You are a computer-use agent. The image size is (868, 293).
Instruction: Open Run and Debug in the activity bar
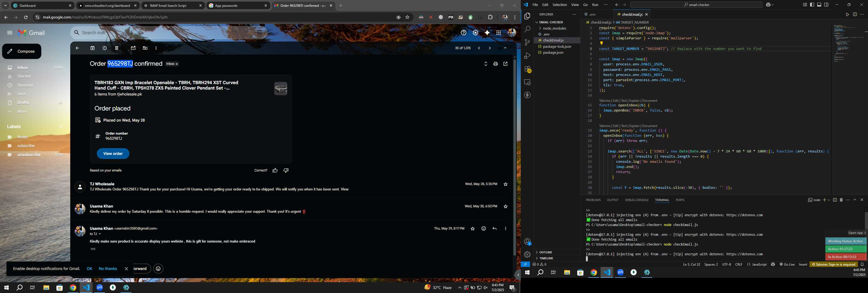click(527, 56)
